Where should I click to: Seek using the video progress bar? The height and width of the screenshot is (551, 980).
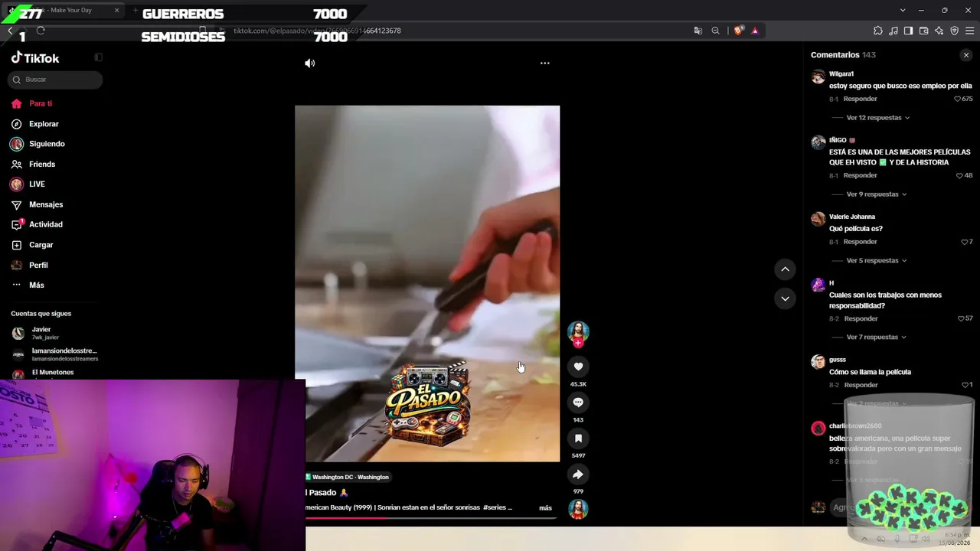(x=431, y=518)
